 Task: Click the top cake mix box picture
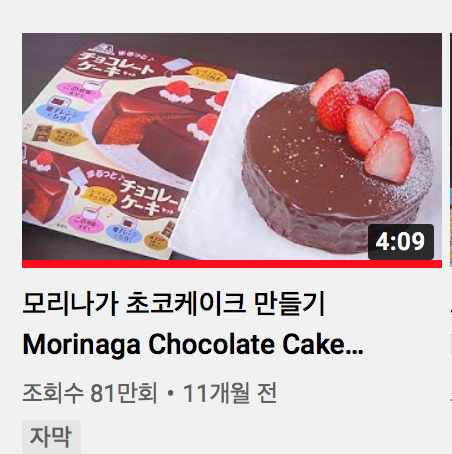pyautogui.click(x=130, y=100)
